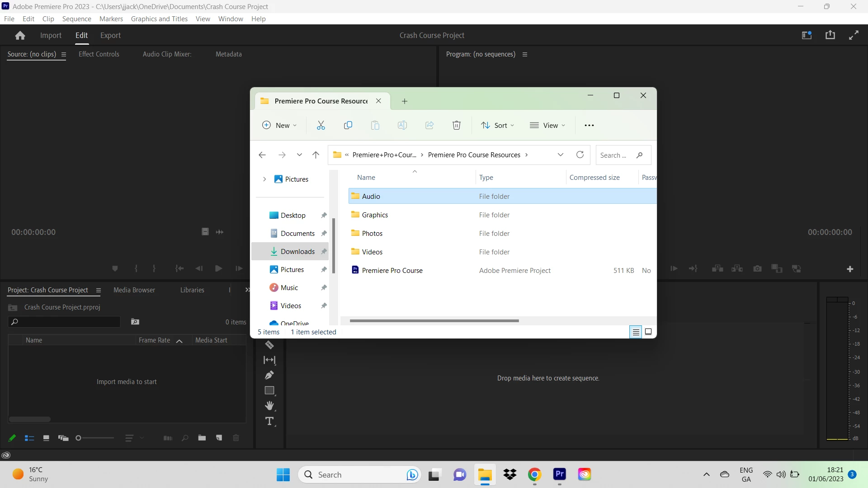Open the Sequence menu
This screenshot has height=488, width=868.
[76, 19]
